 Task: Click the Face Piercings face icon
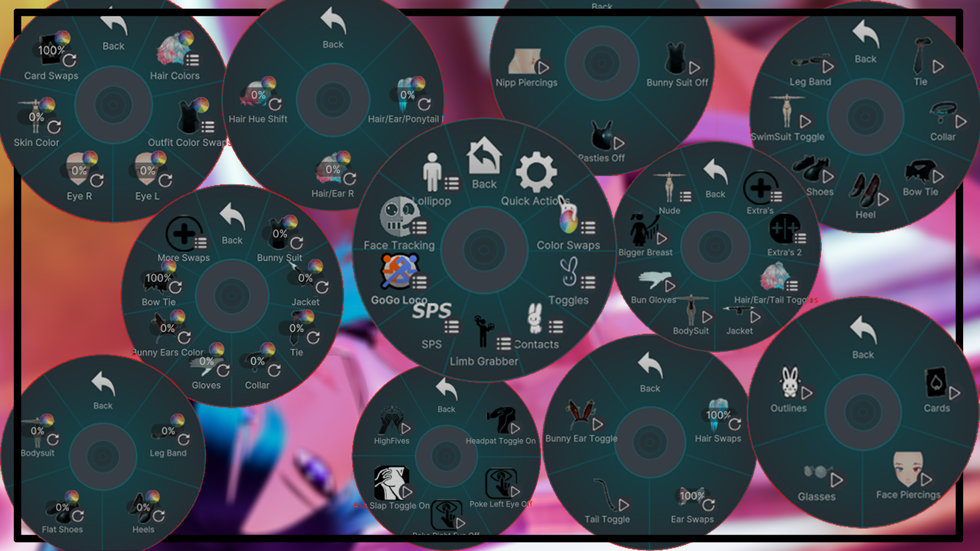pyautogui.click(x=908, y=469)
